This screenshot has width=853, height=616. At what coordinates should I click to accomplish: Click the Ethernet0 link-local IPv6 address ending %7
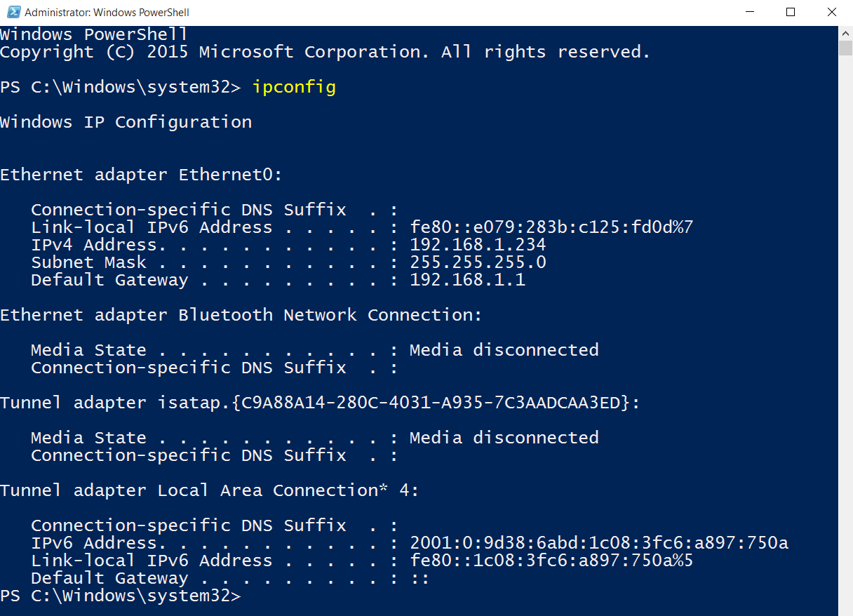click(551, 227)
